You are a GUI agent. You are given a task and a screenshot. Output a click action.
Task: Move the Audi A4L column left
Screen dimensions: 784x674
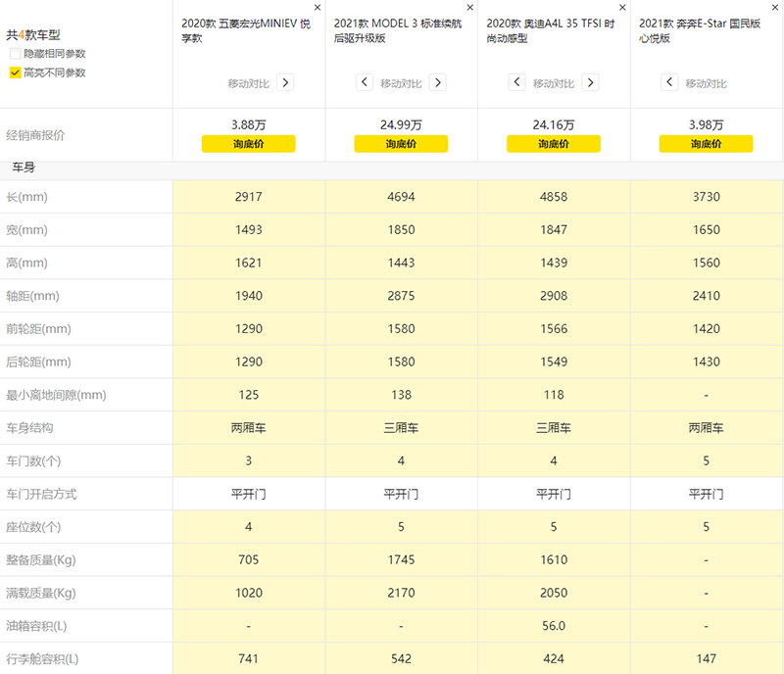tap(516, 83)
